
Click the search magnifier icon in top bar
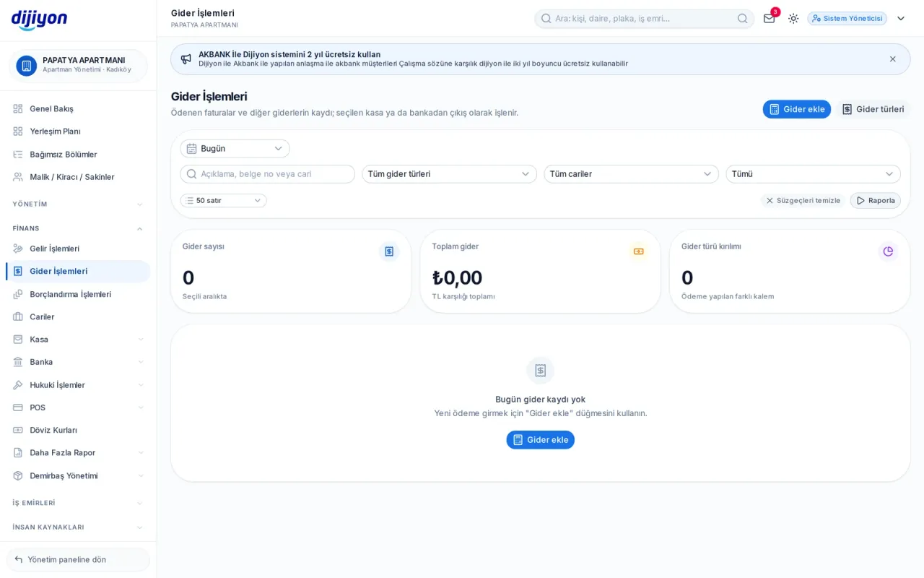coord(743,18)
